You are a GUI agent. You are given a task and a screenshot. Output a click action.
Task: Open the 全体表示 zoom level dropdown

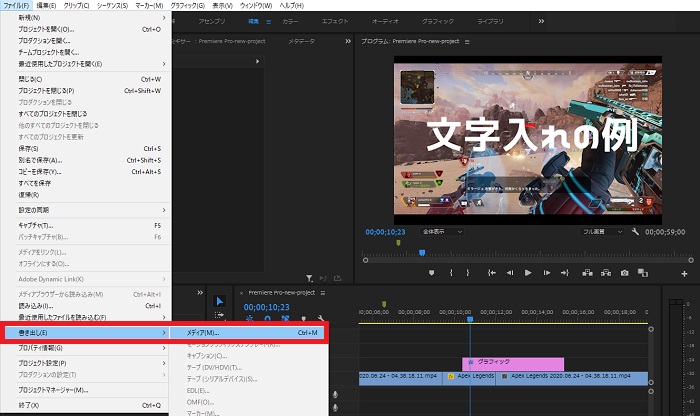point(442,232)
